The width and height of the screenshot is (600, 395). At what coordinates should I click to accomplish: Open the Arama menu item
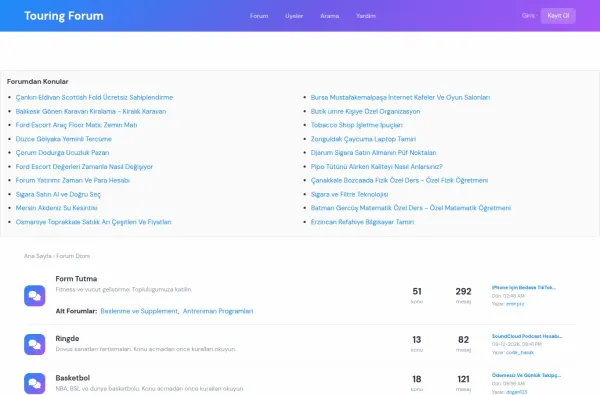point(329,16)
